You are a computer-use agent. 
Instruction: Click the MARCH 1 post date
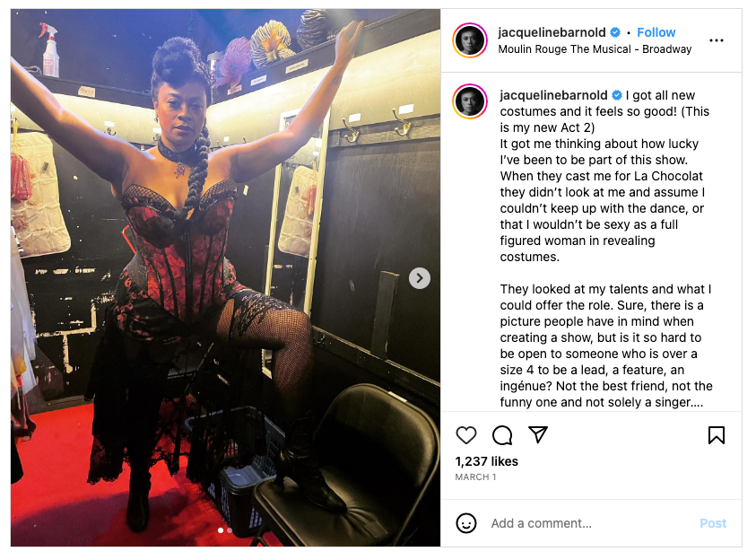[475, 477]
